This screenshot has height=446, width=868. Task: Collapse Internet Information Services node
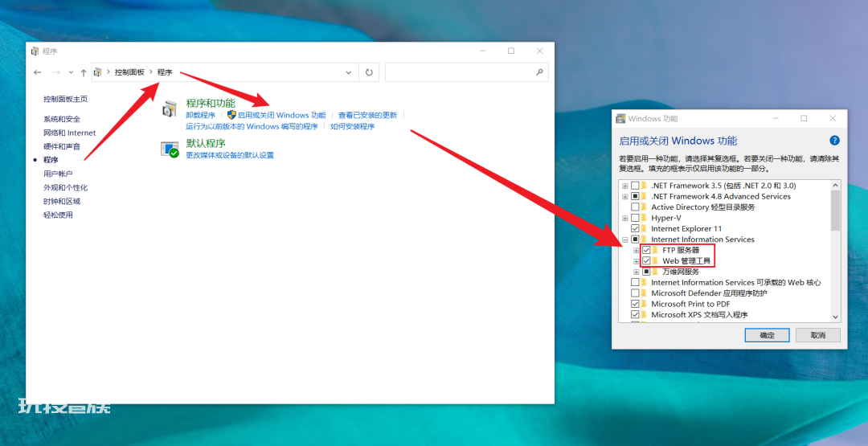(x=625, y=239)
